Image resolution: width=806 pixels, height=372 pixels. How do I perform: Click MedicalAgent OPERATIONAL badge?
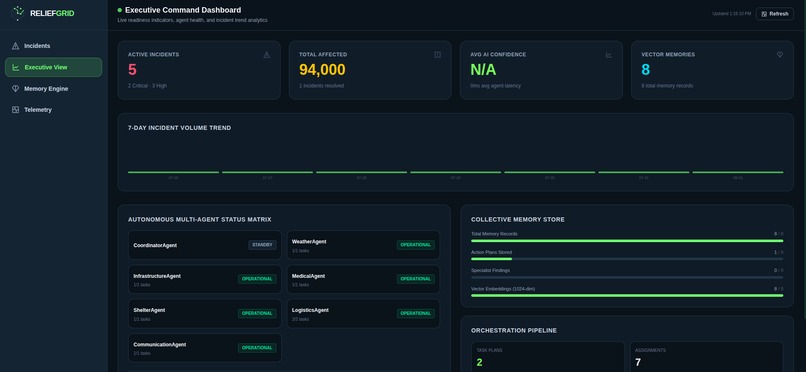pos(415,279)
